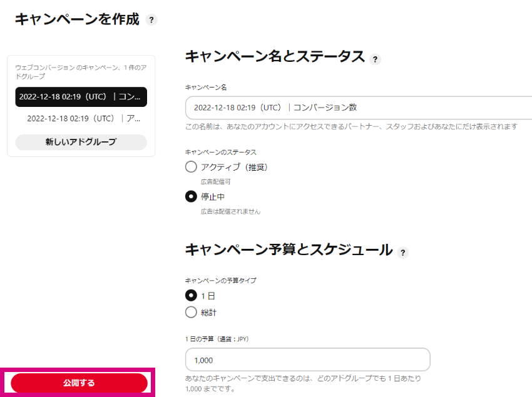This screenshot has height=397, width=532.
Task: Click into the キャンペーン名 text field
Action: 359,108
